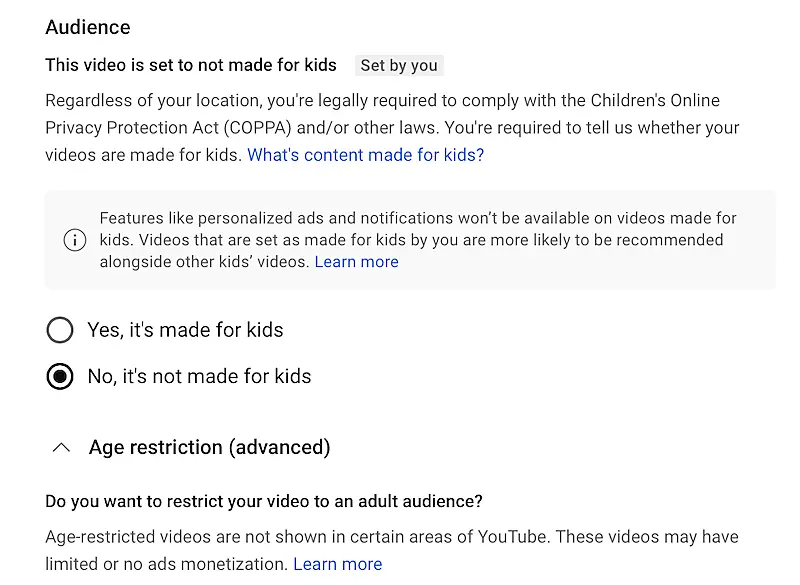Viewport: 800px width, 585px height.
Task: Open "What's content made for kids?" link
Action: coord(365,155)
